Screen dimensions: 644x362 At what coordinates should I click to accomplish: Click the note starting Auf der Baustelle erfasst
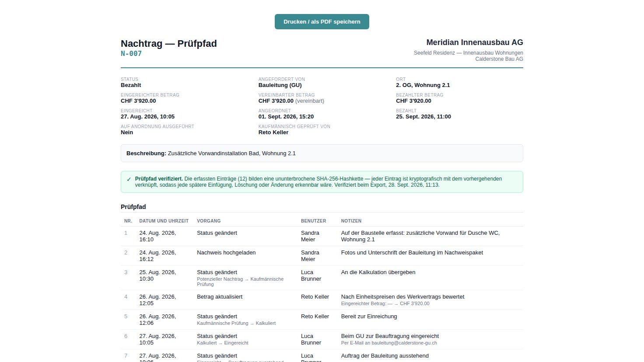point(420,236)
